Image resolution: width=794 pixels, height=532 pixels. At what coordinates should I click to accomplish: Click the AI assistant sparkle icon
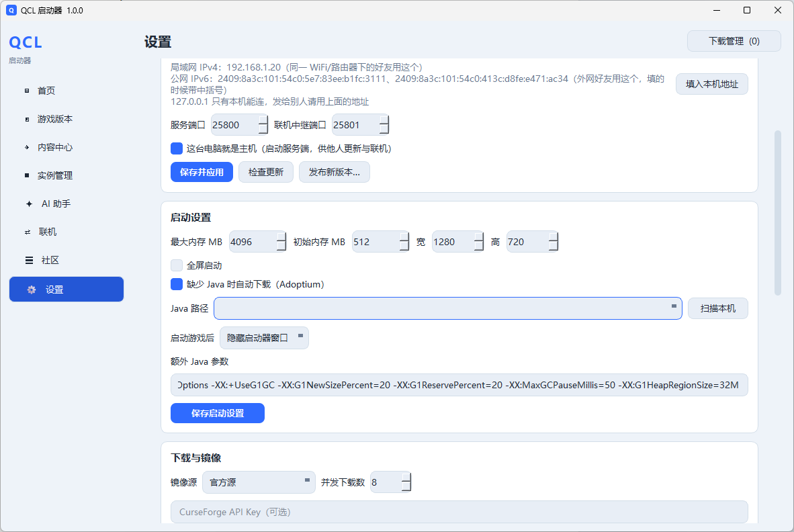point(29,204)
